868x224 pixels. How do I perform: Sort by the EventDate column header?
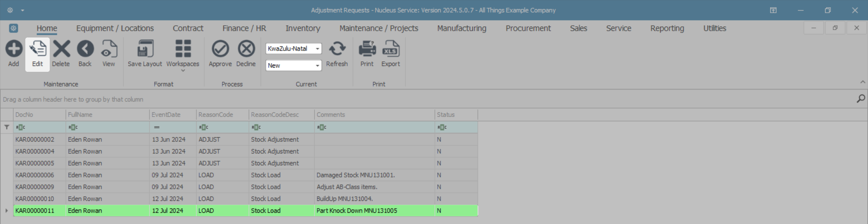point(172,115)
